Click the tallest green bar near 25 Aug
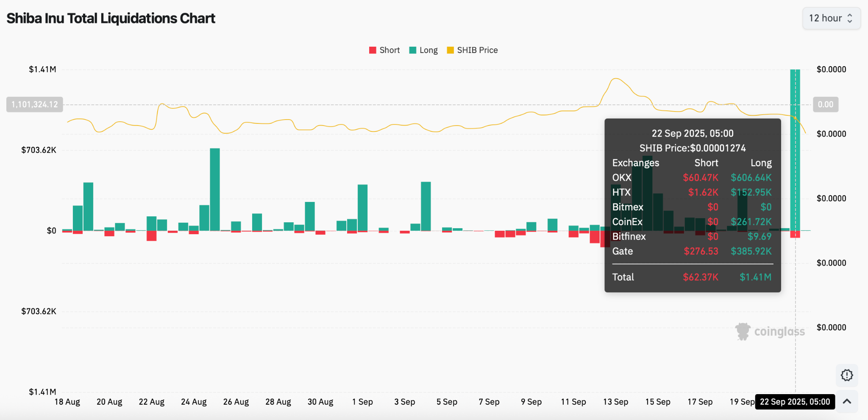This screenshot has height=420, width=868. [x=215, y=190]
